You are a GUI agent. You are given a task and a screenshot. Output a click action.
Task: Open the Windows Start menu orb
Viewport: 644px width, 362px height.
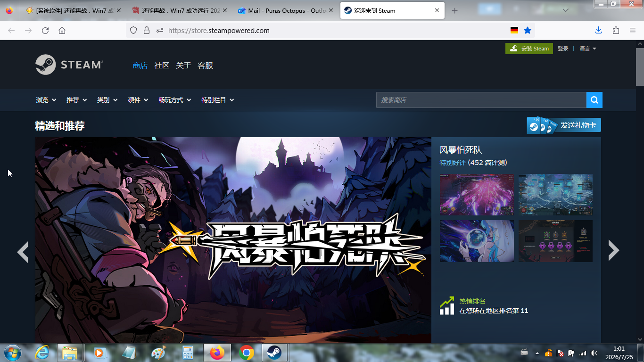(x=12, y=353)
